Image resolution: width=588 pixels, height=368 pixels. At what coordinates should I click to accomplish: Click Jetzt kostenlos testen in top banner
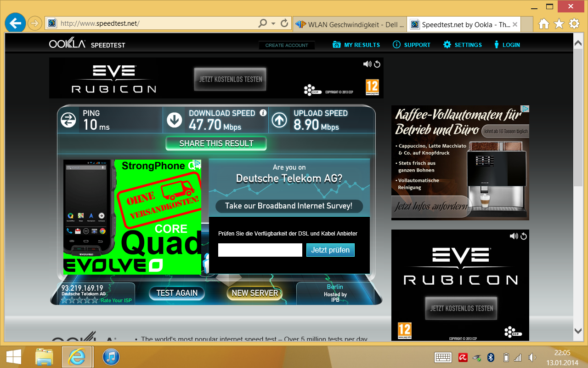coord(230,79)
